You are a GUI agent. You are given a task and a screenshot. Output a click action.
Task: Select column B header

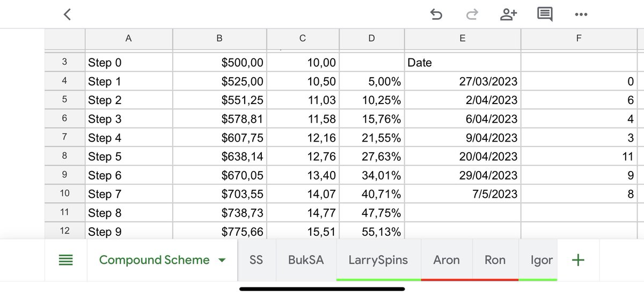point(219,38)
